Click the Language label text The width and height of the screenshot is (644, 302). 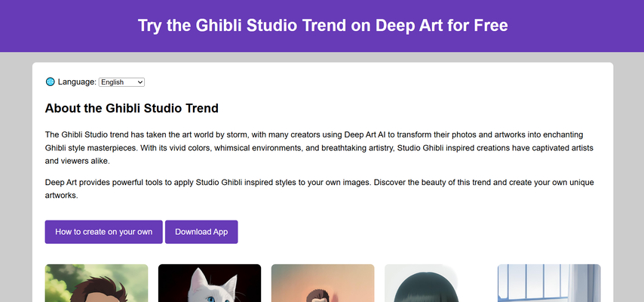[x=77, y=82]
